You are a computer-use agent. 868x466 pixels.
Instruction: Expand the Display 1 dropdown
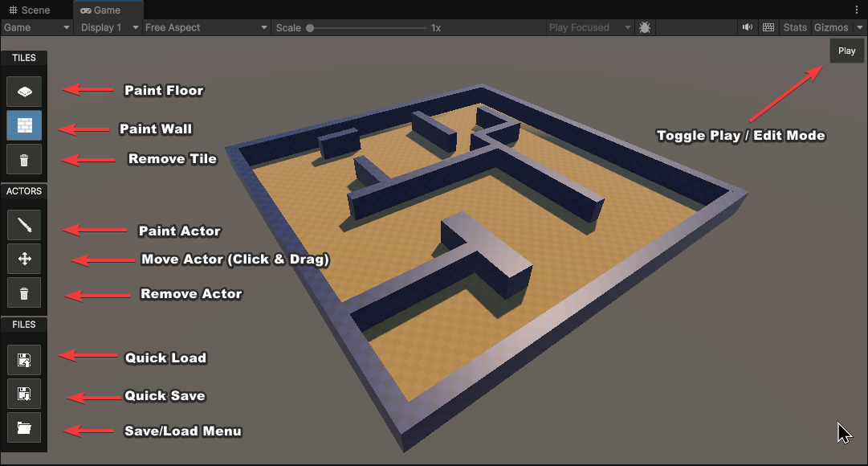(108, 27)
